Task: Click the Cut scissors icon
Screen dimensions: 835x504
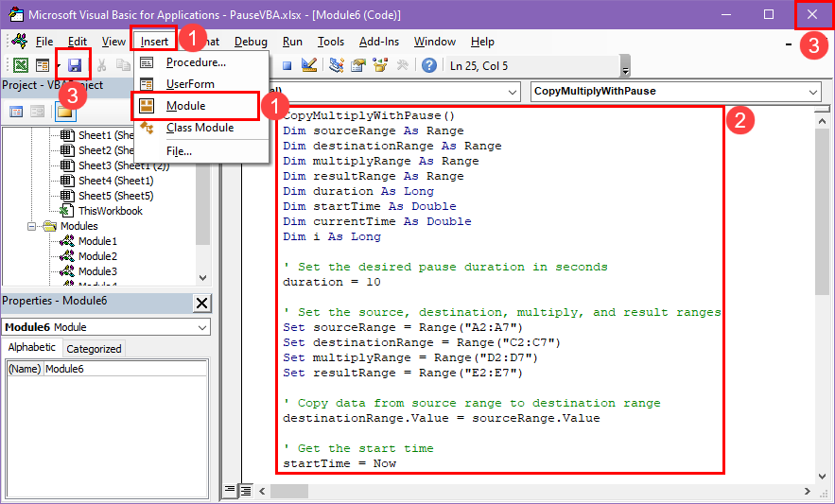Action: coord(101,65)
